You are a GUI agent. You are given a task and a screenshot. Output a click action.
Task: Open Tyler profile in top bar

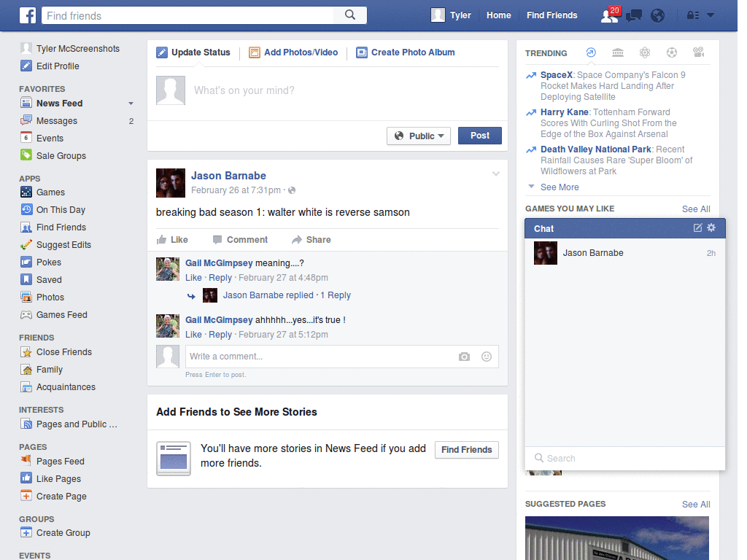451,15
